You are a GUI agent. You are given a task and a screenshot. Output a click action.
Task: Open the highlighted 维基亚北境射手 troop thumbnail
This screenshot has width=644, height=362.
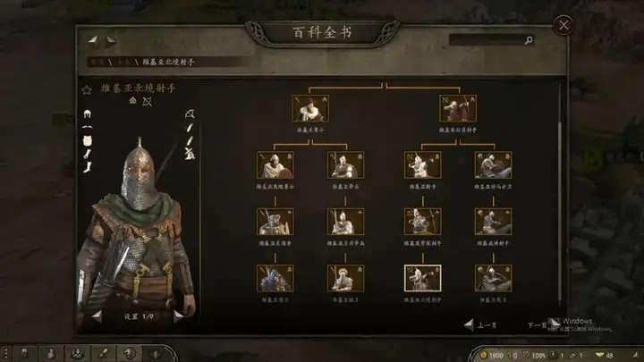pos(422,278)
